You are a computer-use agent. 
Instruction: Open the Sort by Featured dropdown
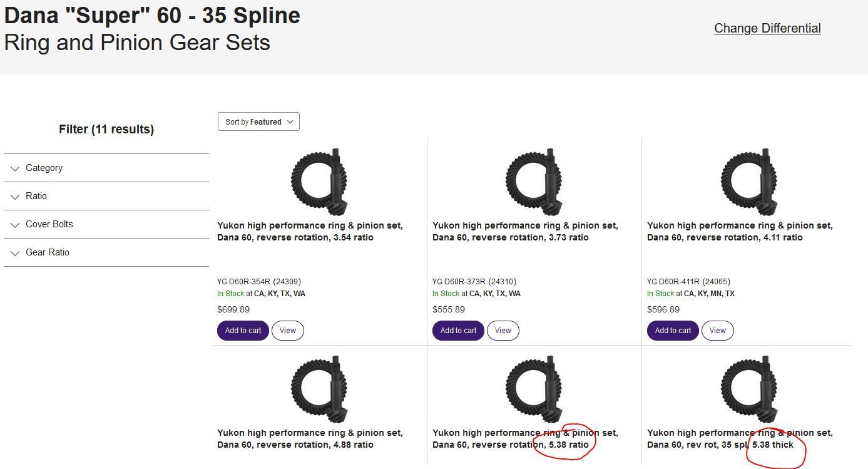pyautogui.click(x=258, y=121)
